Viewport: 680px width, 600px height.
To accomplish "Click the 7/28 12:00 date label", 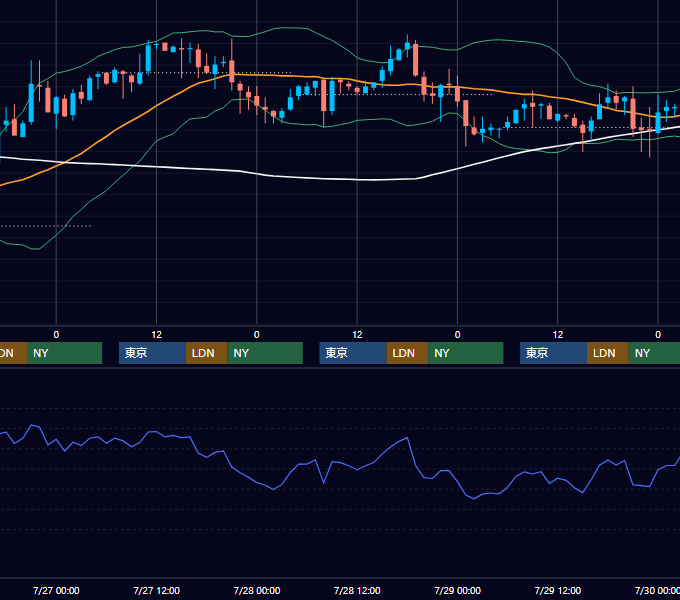I will coord(357,590).
